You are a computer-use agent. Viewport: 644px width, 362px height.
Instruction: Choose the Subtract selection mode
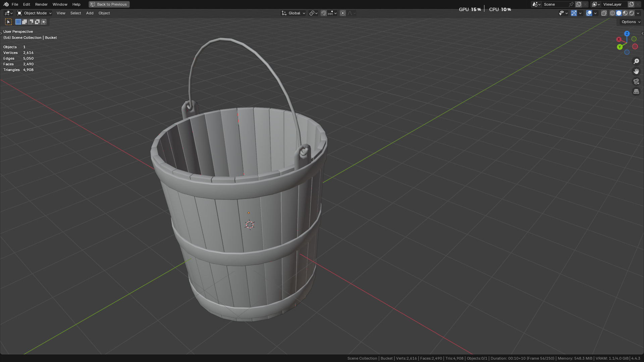pyautogui.click(x=31, y=22)
